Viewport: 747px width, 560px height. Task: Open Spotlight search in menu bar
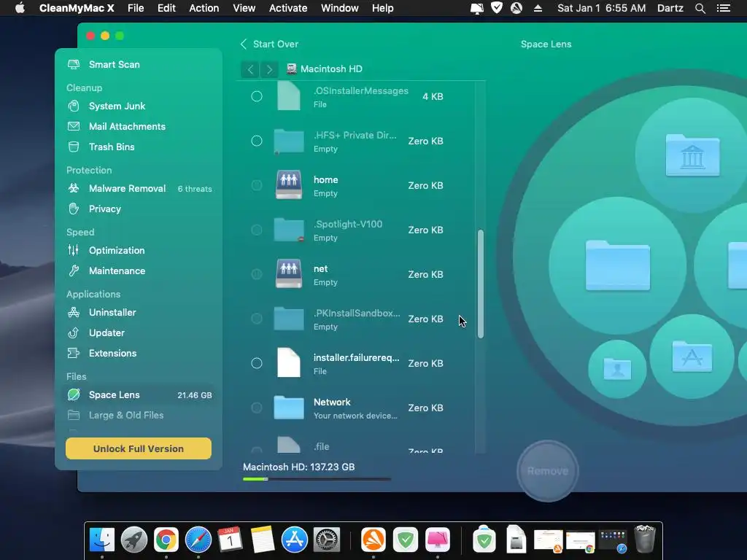[700, 8]
